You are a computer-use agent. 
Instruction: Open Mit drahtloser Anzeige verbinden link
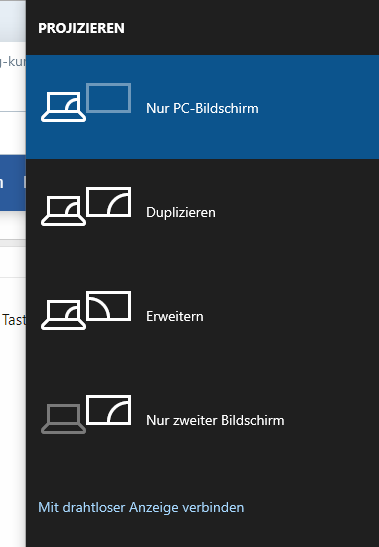(x=141, y=507)
